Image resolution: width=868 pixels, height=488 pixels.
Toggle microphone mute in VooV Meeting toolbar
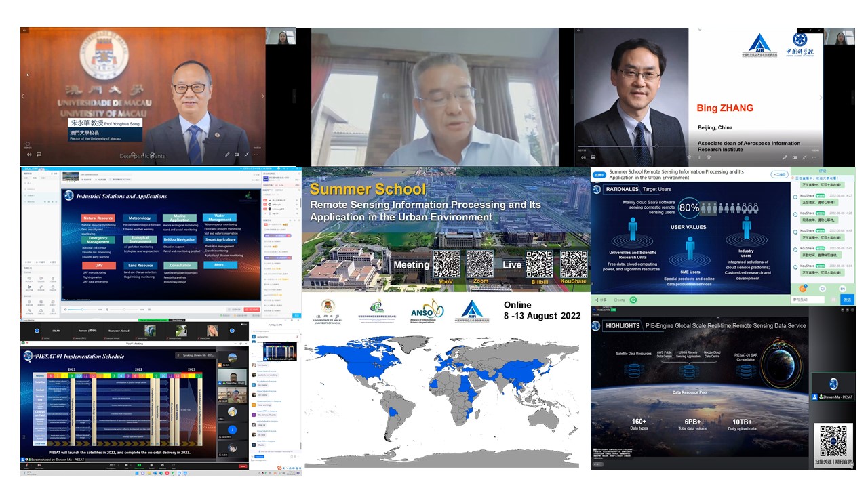(x=27, y=466)
